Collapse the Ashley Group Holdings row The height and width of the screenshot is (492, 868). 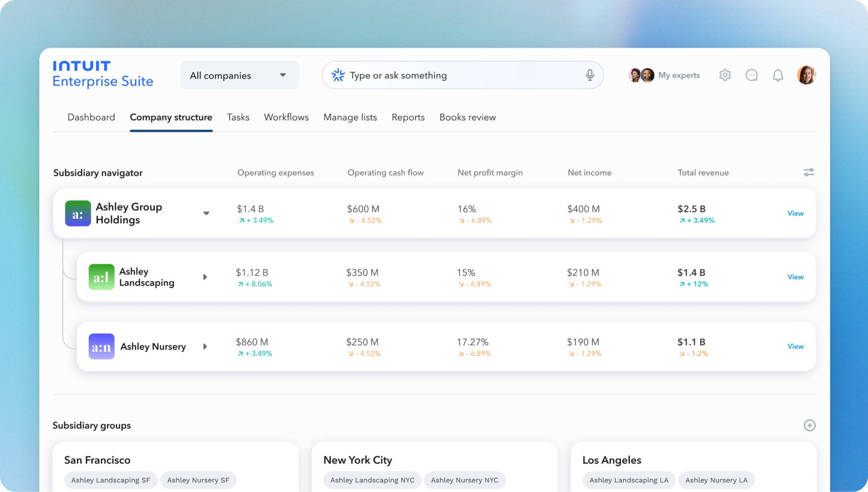point(207,213)
